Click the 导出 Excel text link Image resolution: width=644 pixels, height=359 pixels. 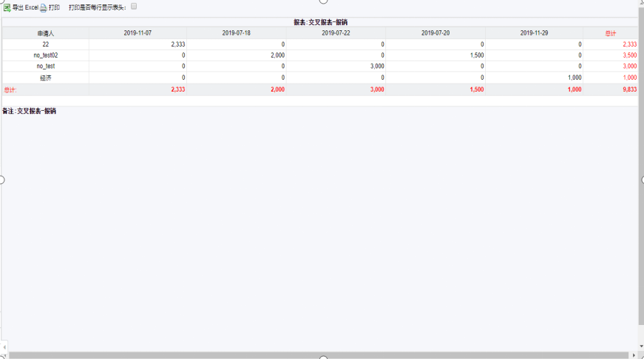[x=25, y=7]
